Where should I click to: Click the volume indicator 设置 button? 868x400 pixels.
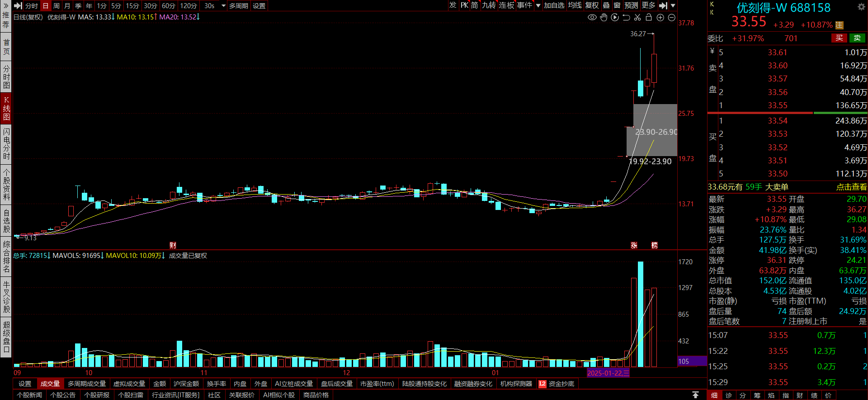[x=25, y=384]
